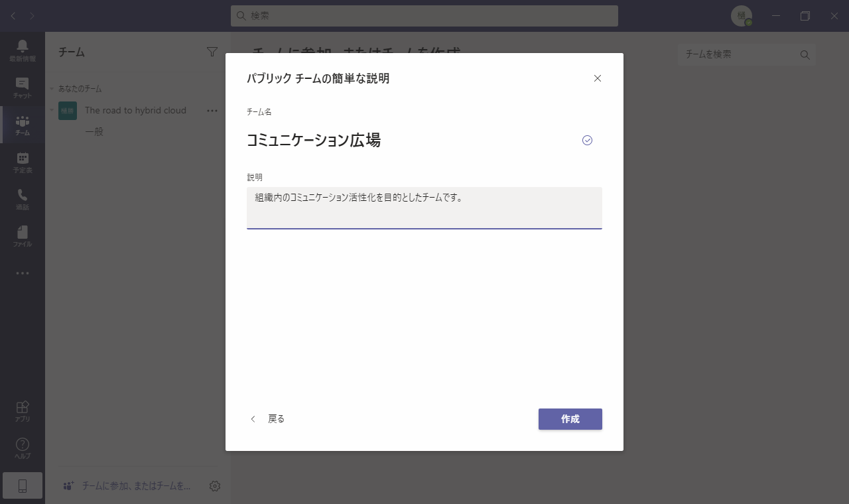Select the 一般 channel
Image resolution: width=849 pixels, height=504 pixels.
[x=94, y=132]
